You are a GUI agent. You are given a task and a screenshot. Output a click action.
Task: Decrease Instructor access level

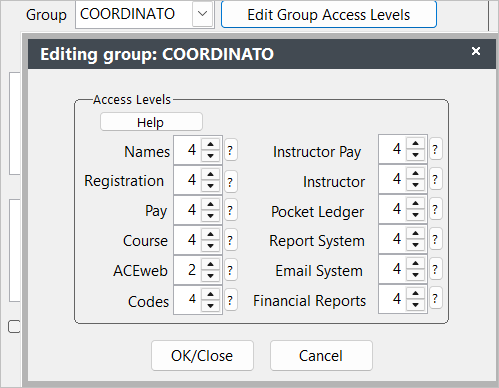[x=415, y=185]
